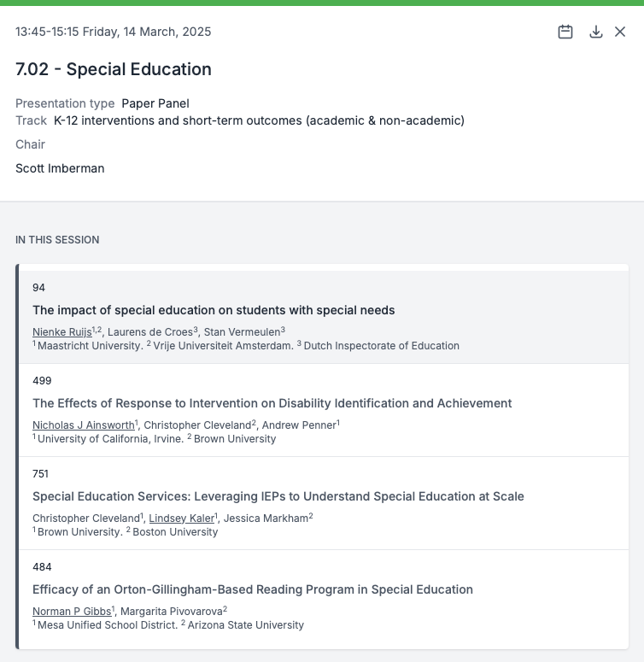This screenshot has height=662, width=644.
Task: Click presenter Nicholas J Ainsworth
Action: pos(83,425)
